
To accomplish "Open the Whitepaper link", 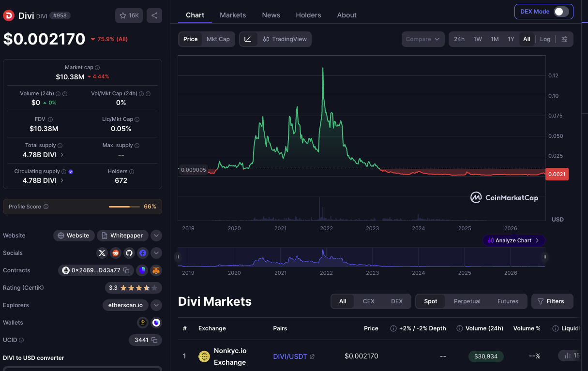I will coord(122,236).
